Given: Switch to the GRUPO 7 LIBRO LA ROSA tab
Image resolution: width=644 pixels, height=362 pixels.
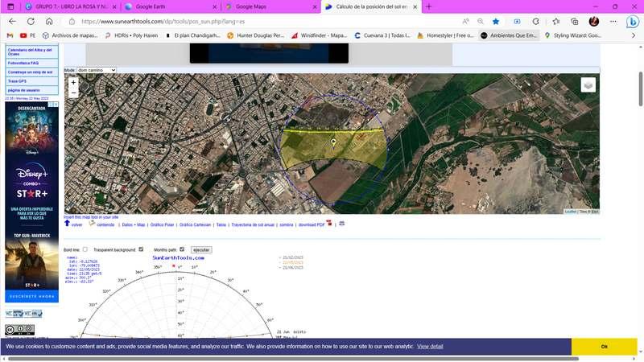Looking at the screenshot, I should click(x=70, y=6).
